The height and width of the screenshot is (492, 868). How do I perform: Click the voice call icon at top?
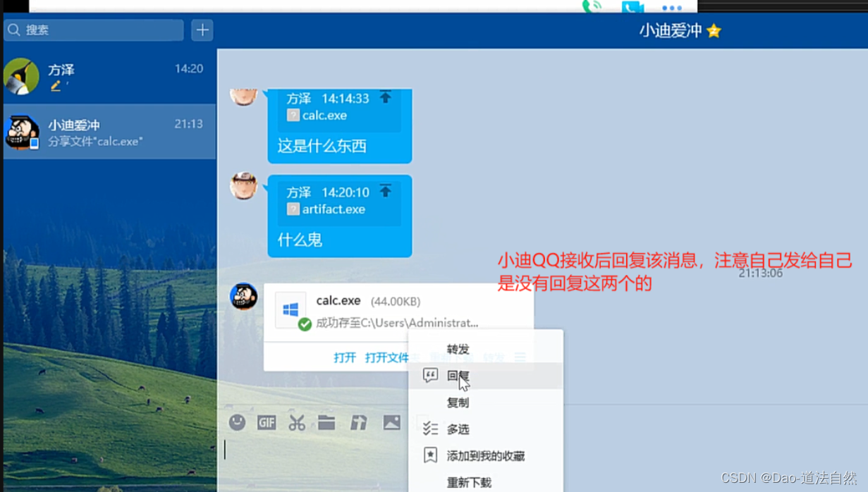point(592,6)
